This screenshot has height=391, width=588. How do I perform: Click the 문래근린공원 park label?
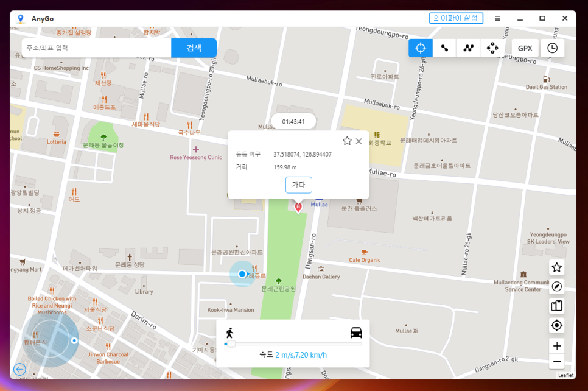tap(279, 289)
